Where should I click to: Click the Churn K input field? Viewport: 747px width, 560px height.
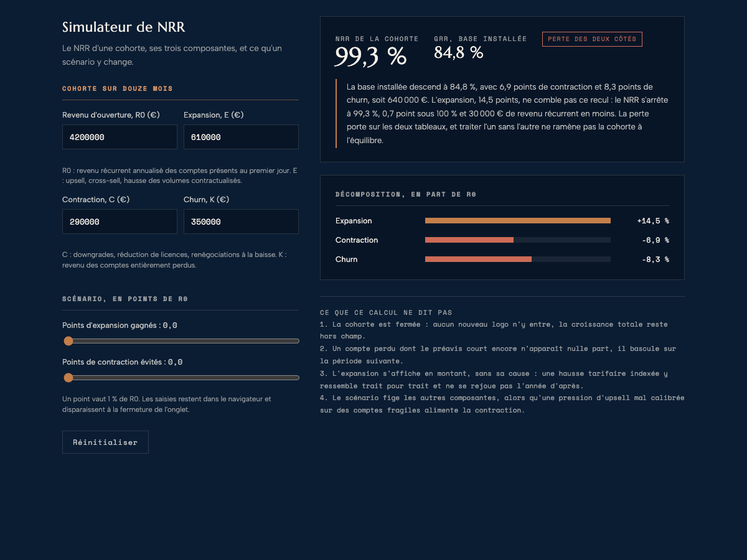pyautogui.click(x=241, y=222)
